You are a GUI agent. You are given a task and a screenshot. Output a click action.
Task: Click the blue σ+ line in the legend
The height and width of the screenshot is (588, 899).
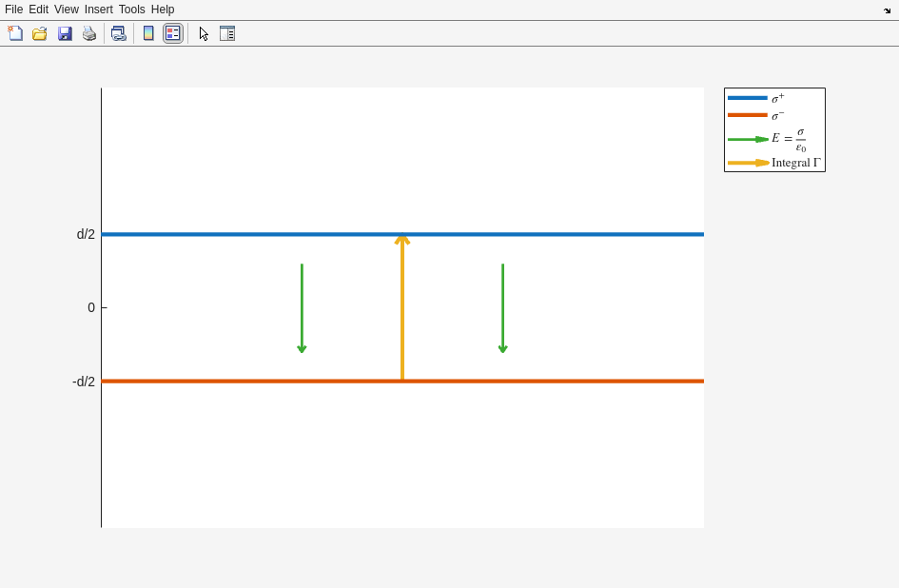[748, 98]
